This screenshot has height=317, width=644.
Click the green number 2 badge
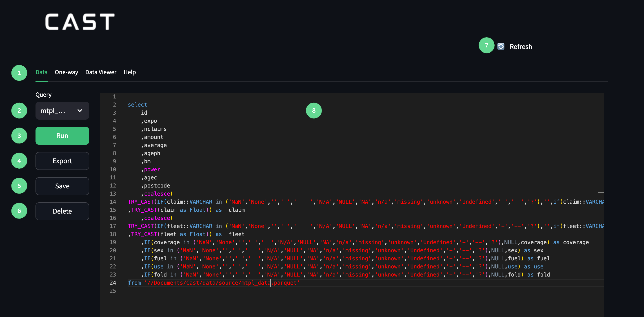[19, 111]
